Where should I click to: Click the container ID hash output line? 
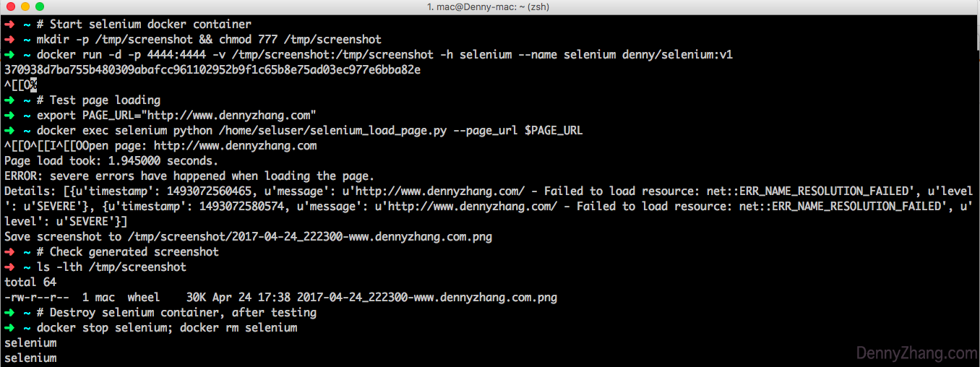click(212, 70)
